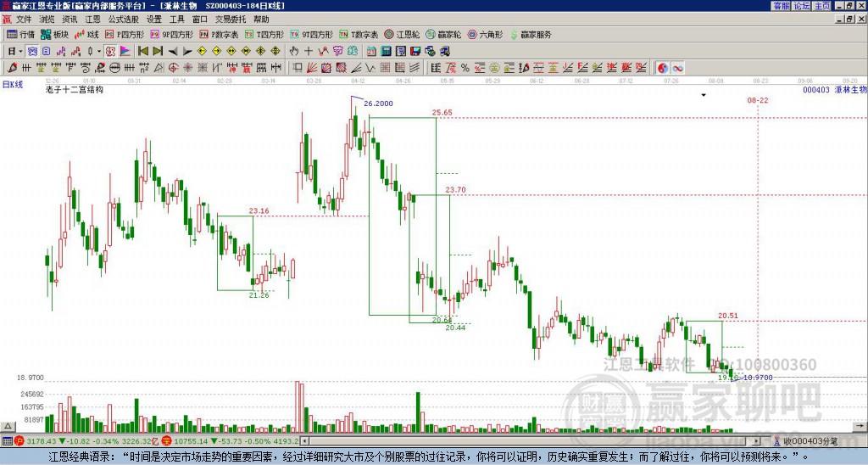Click the 深 Shenzhen index status icon
Image resolution: width=868 pixels, height=465 pixels.
click(x=167, y=441)
